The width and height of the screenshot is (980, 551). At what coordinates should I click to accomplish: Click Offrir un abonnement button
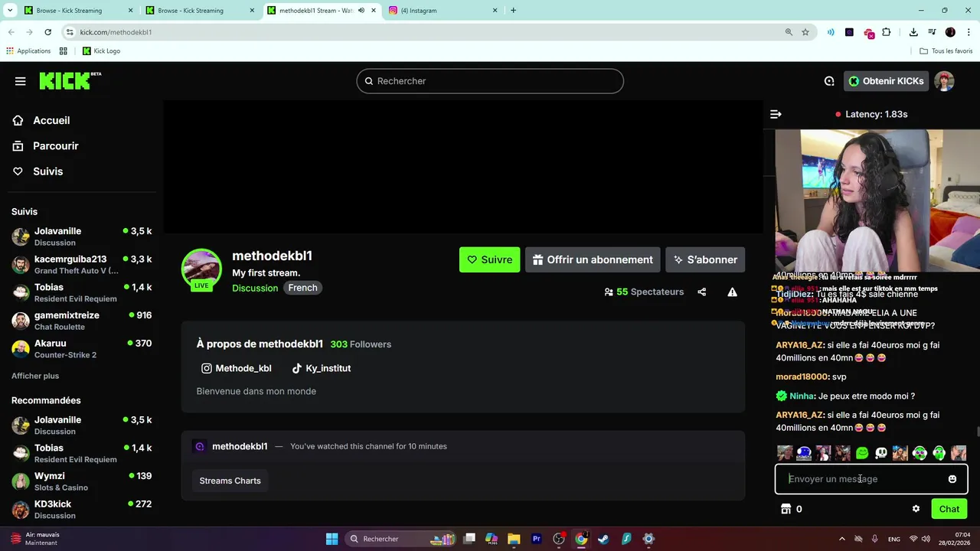[593, 259]
